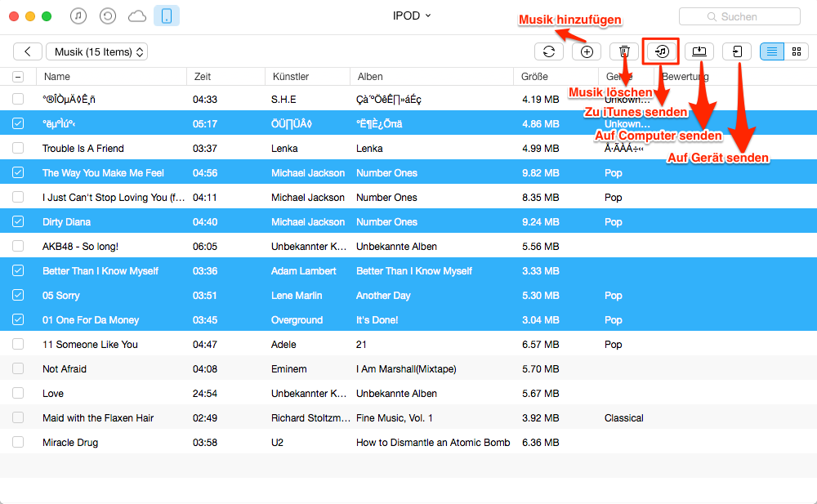The width and height of the screenshot is (817, 504).
Task: Open the iTunes library music icon
Action: coord(78,16)
